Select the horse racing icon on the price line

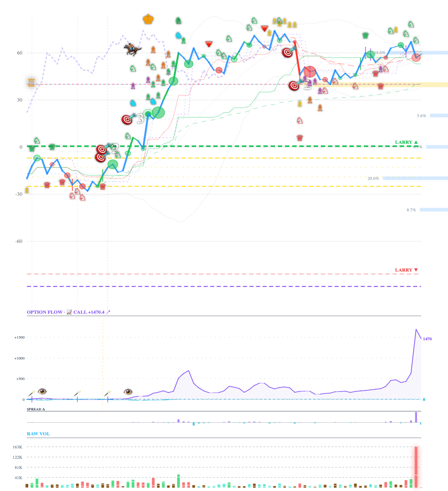(132, 49)
